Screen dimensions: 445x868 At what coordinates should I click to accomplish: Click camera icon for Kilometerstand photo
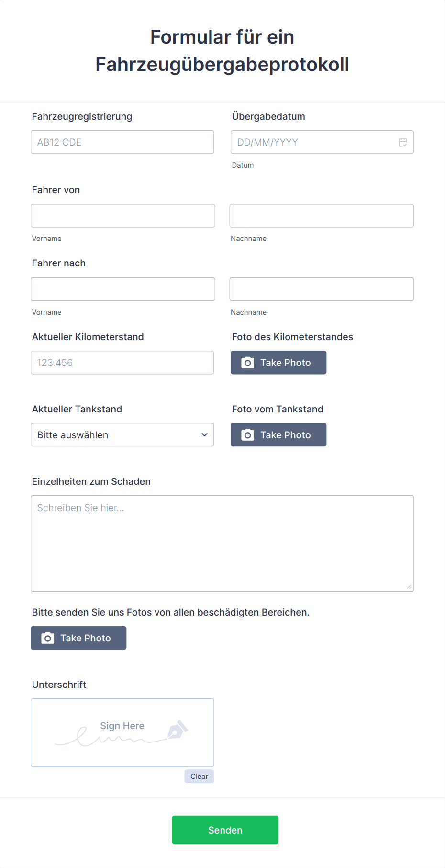click(247, 363)
